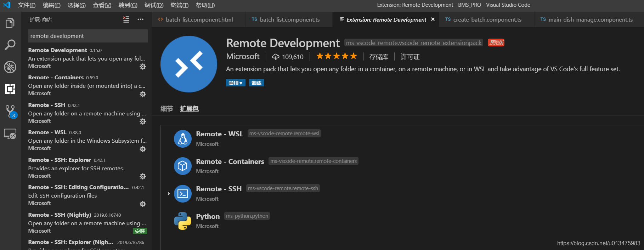Viewport: 644px width, 250px height.
Task: Click the Python extension logo icon
Action: (183, 221)
